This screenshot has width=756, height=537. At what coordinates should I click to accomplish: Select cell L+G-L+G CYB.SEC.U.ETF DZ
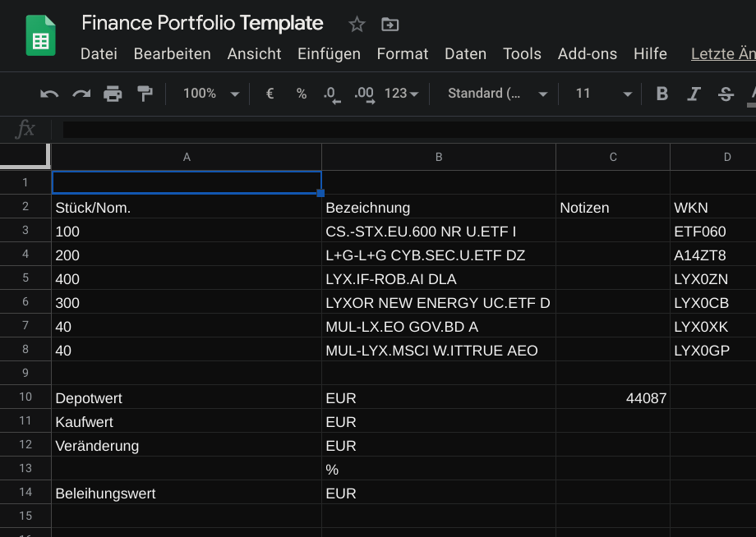pos(439,255)
